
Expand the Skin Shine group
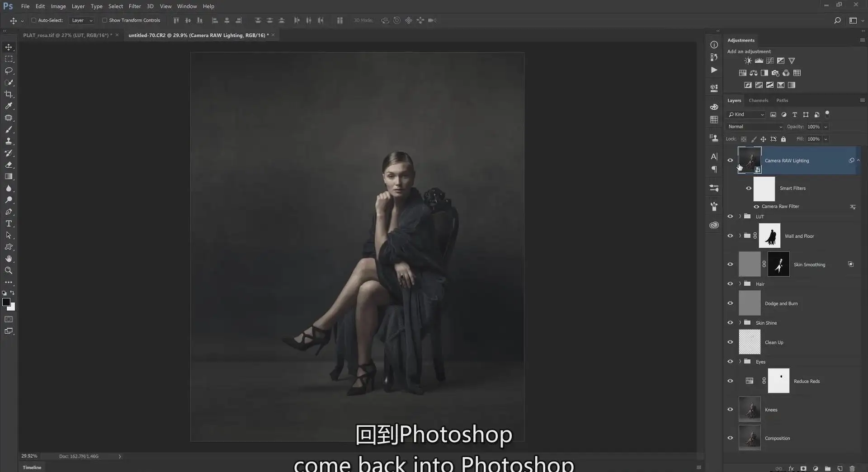[x=740, y=323]
